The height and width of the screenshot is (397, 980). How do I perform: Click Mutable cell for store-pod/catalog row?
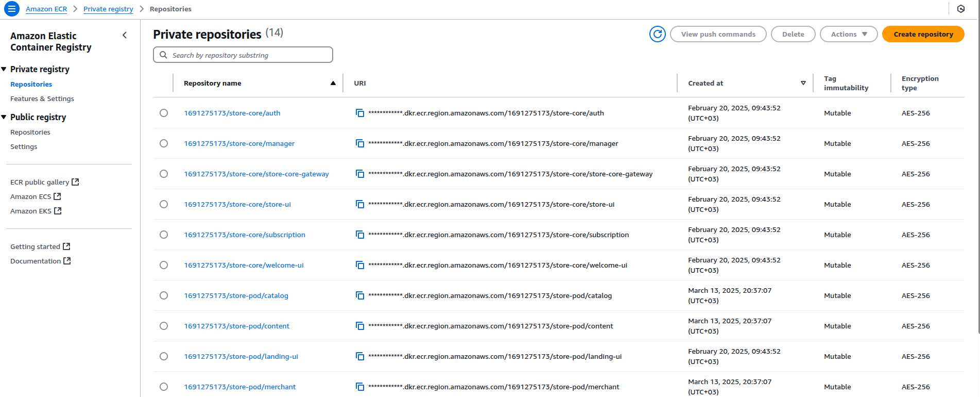(x=837, y=295)
